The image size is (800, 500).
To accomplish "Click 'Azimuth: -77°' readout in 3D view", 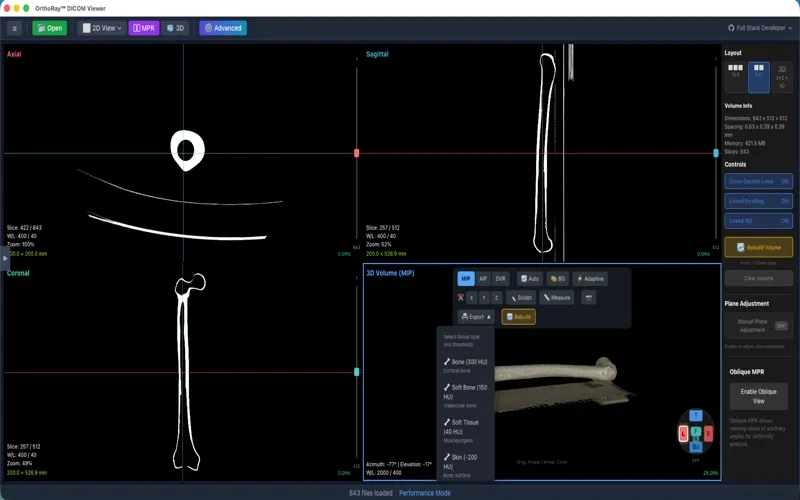I will [381, 464].
